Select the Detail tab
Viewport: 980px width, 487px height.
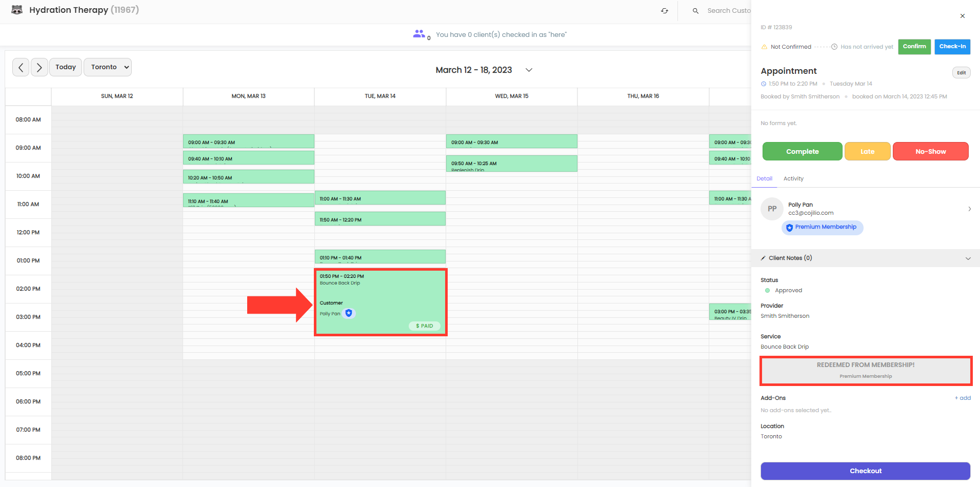coord(764,178)
